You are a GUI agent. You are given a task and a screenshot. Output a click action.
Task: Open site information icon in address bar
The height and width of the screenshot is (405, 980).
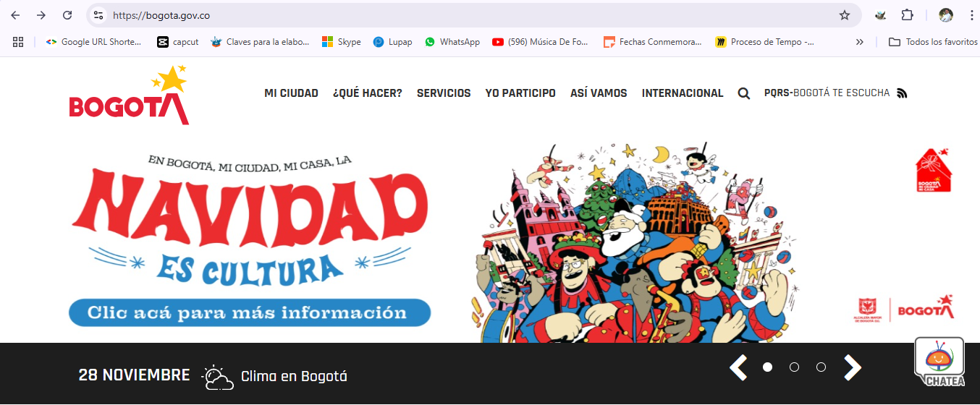click(x=98, y=15)
